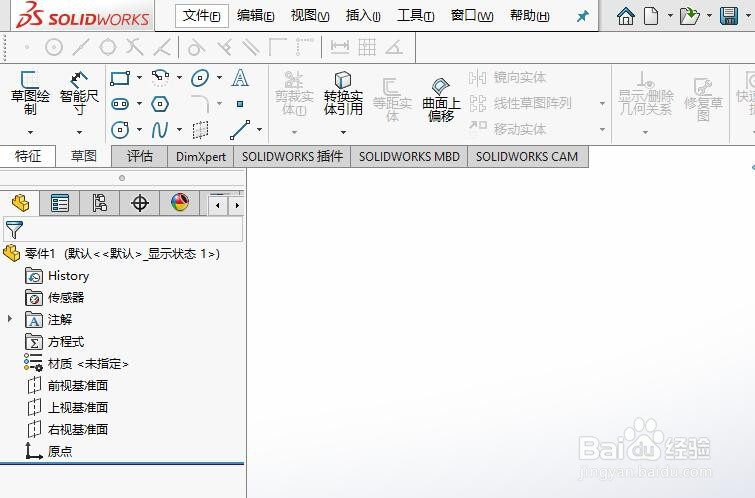Screen dimensions: 755x498
Task: Select the line sketch tool
Action: pos(240,130)
